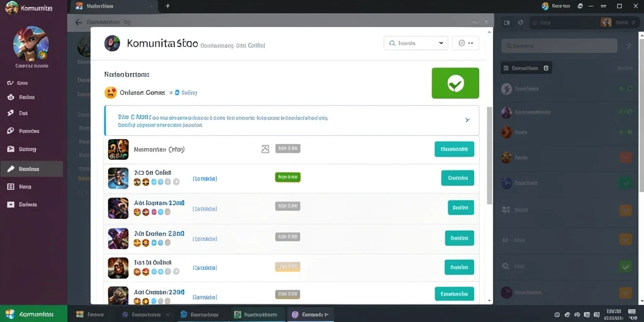
Task: Open the search dropdown arrow in the dialog header
Action: click(x=441, y=43)
